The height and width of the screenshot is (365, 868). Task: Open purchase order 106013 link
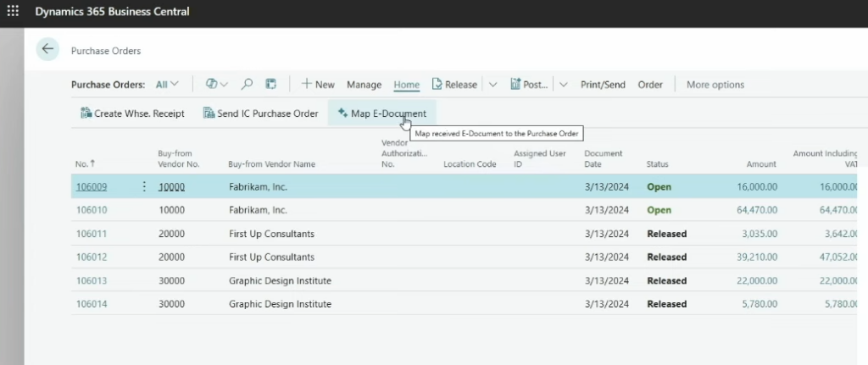click(92, 281)
